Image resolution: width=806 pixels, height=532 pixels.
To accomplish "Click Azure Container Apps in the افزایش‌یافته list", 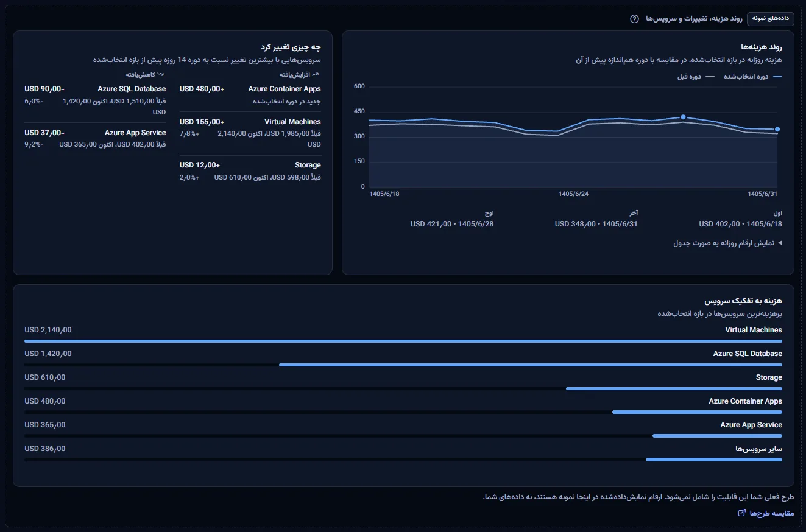I will 285,89.
